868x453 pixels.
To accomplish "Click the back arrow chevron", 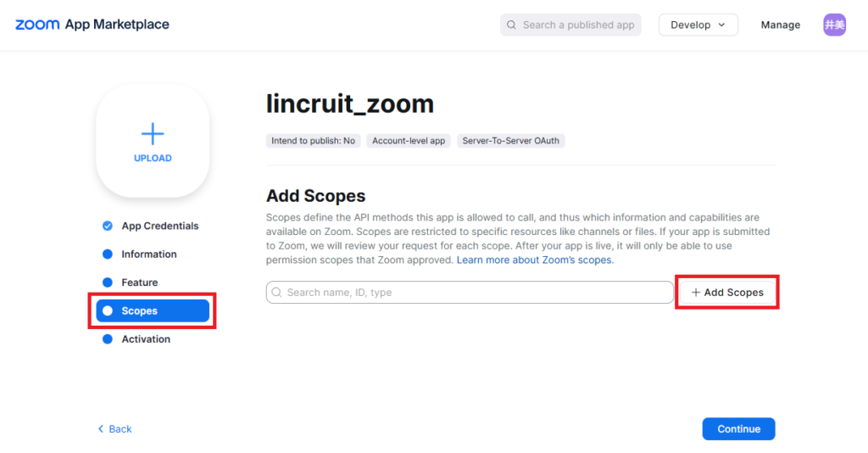I will (101, 429).
